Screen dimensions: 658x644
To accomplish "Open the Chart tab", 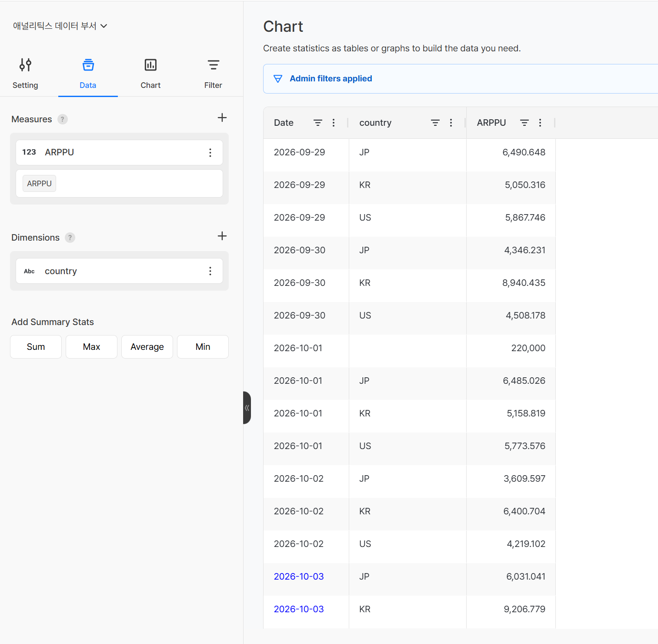I will [150, 74].
